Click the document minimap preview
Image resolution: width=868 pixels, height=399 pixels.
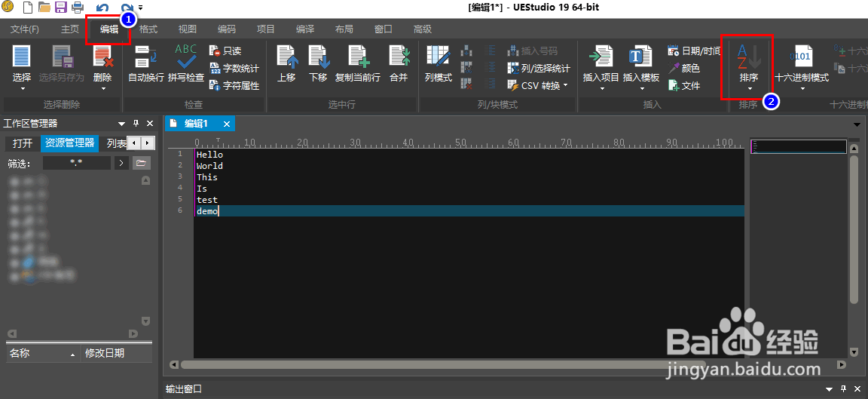(x=798, y=146)
